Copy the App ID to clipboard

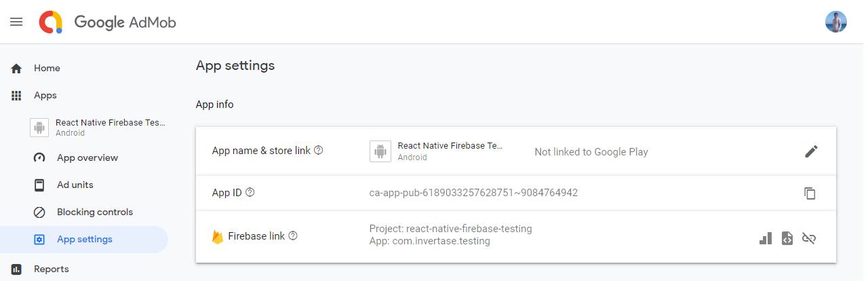click(810, 193)
